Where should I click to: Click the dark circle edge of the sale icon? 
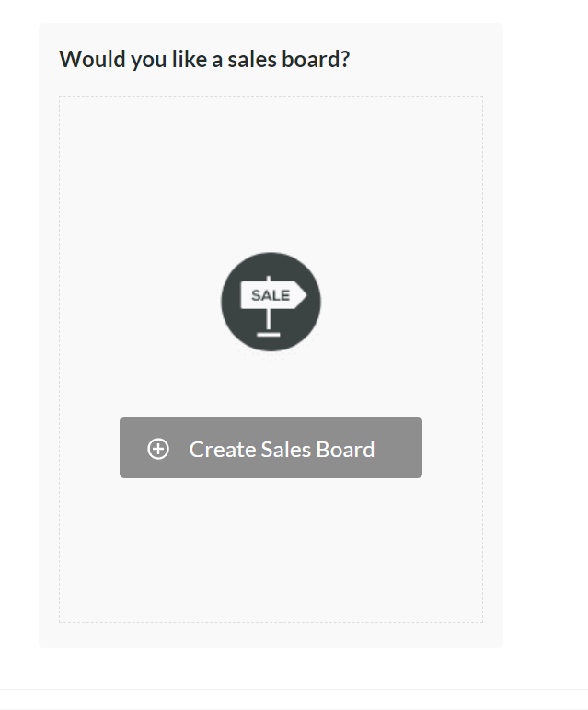click(225, 302)
